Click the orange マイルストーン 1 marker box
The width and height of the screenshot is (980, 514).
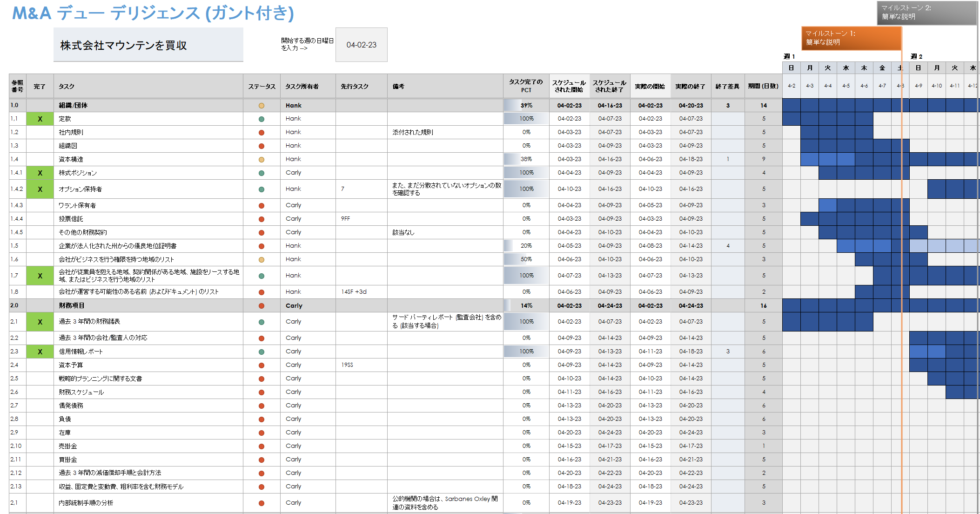(852, 38)
